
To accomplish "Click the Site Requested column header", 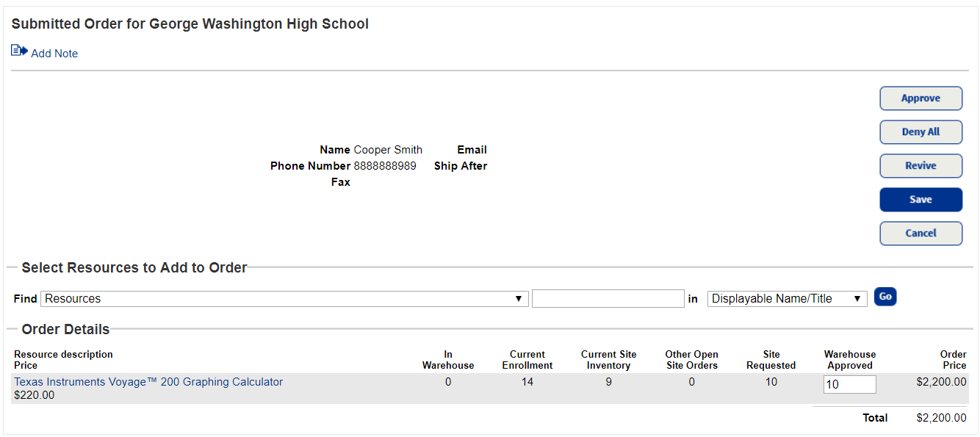I will 771,359.
